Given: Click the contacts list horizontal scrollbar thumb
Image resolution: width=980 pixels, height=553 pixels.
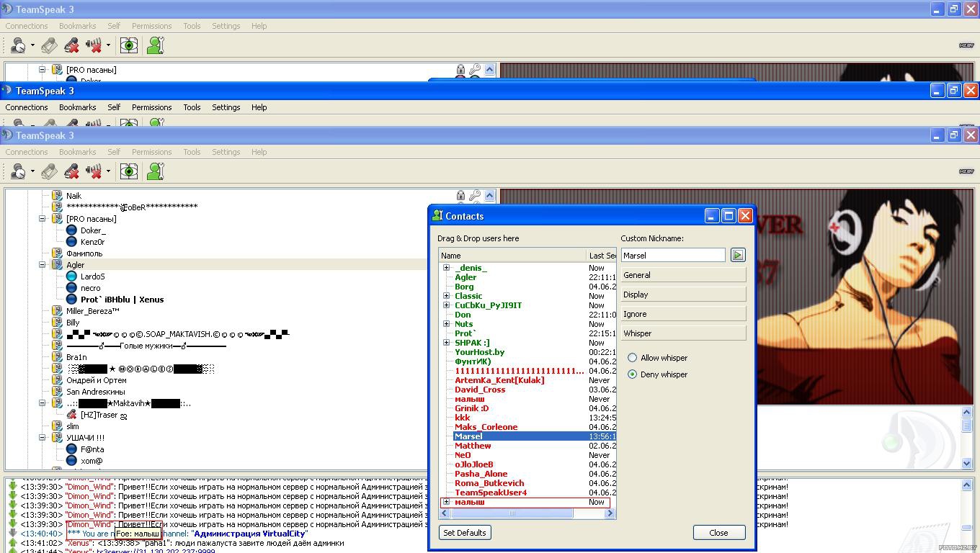Looking at the screenshot, I should coord(512,513).
